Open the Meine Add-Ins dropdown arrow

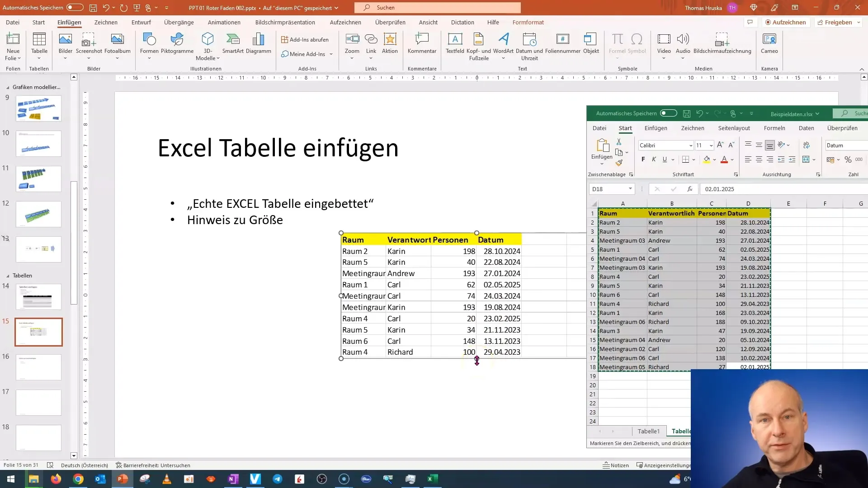point(331,54)
